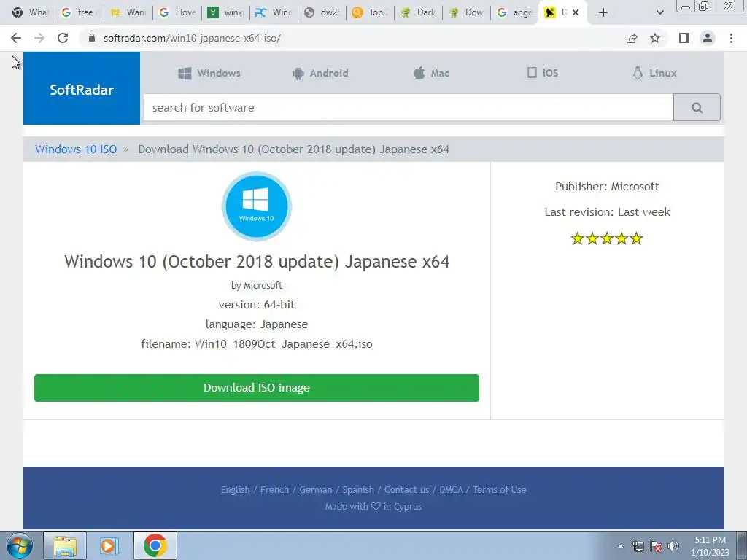
Task: Expand the tab search dropdown arrow
Action: (x=659, y=13)
